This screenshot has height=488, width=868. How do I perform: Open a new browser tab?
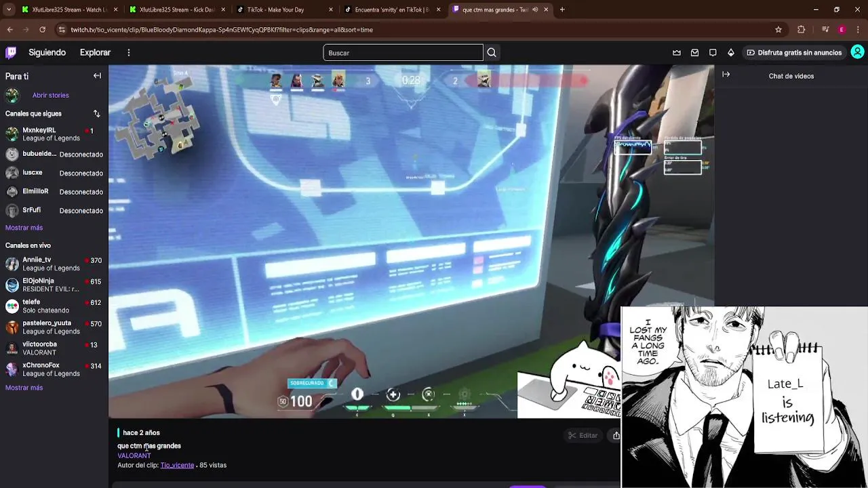(562, 9)
